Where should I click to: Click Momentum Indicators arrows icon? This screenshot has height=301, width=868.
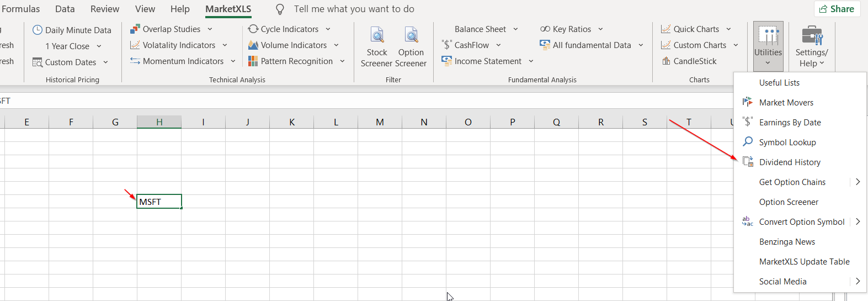coord(135,61)
